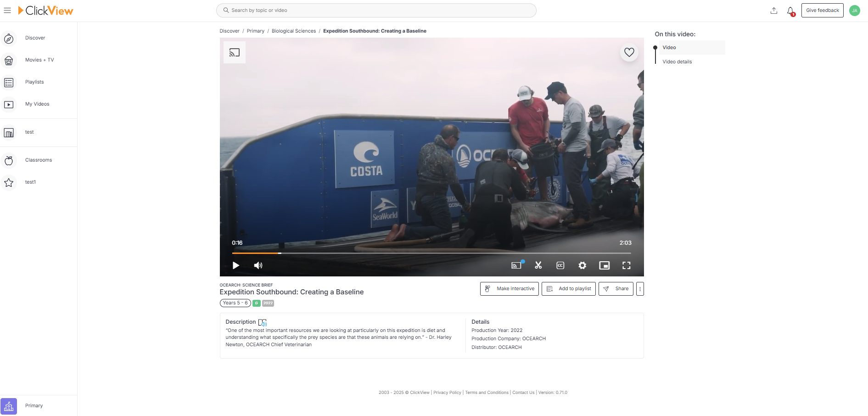Viewport: 868px width, 416px height.
Task: Open the JA user avatar menu
Action: coord(855,11)
